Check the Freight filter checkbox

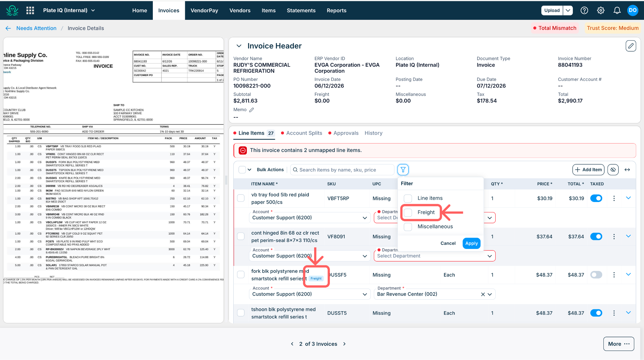[408, 212]
